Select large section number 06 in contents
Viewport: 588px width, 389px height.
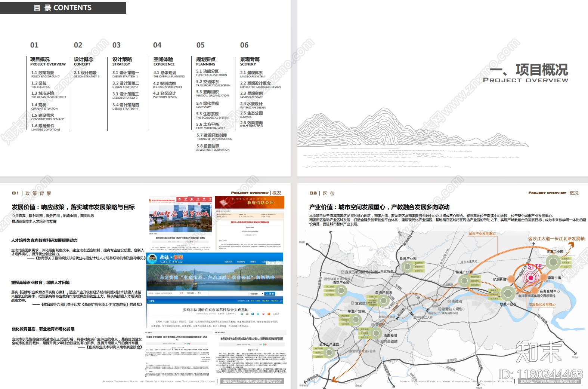[244, 45]
